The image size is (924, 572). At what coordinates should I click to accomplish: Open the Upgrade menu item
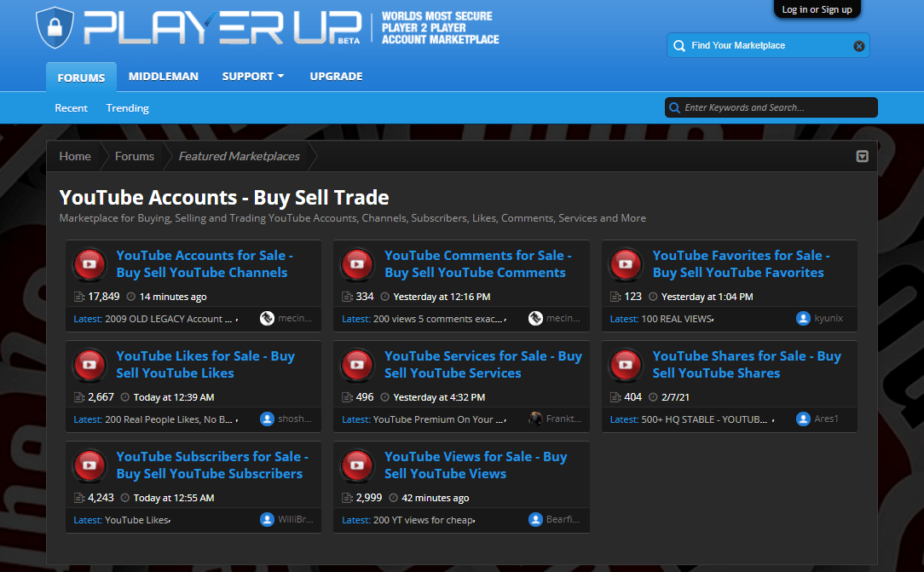pyautogui.click(x=336, y=77)
